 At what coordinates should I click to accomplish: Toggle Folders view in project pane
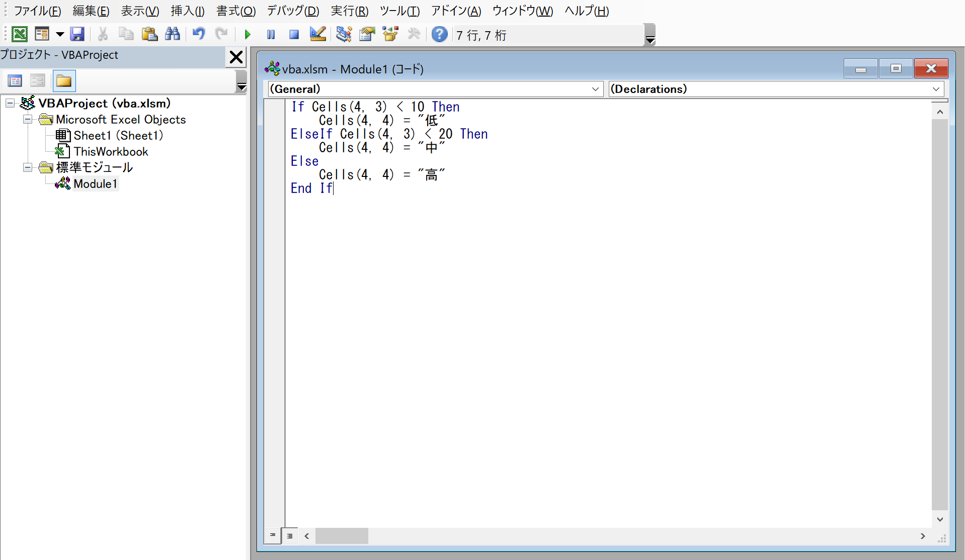(x=64, y=81)
